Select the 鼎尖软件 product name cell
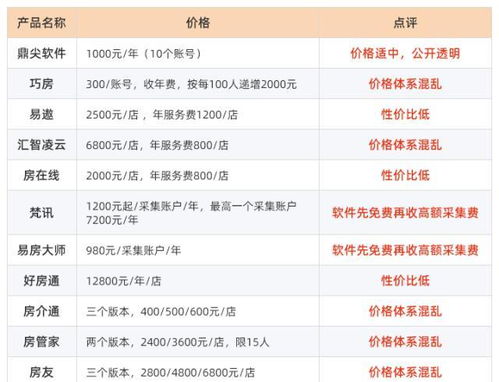 (x=42, y=53)
